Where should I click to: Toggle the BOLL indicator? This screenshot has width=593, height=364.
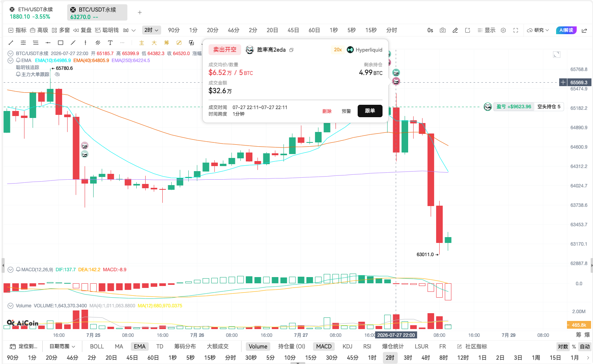coord(97,347)
